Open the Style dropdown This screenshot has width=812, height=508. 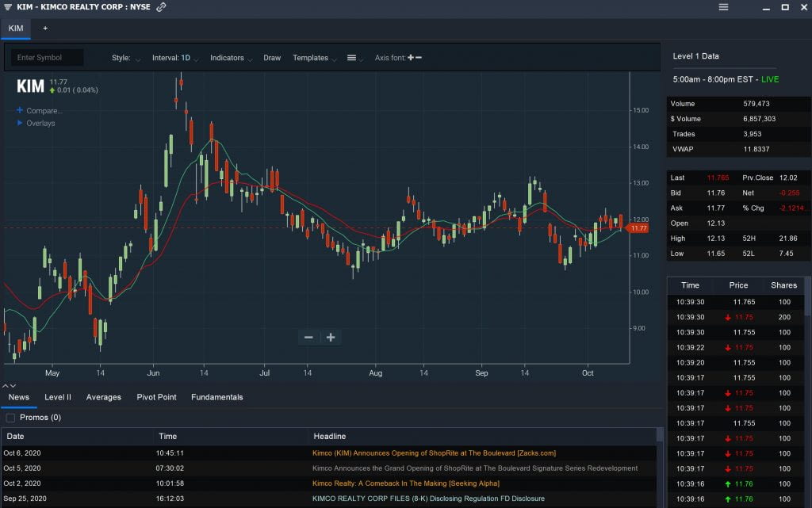click(x=126, y=58)
